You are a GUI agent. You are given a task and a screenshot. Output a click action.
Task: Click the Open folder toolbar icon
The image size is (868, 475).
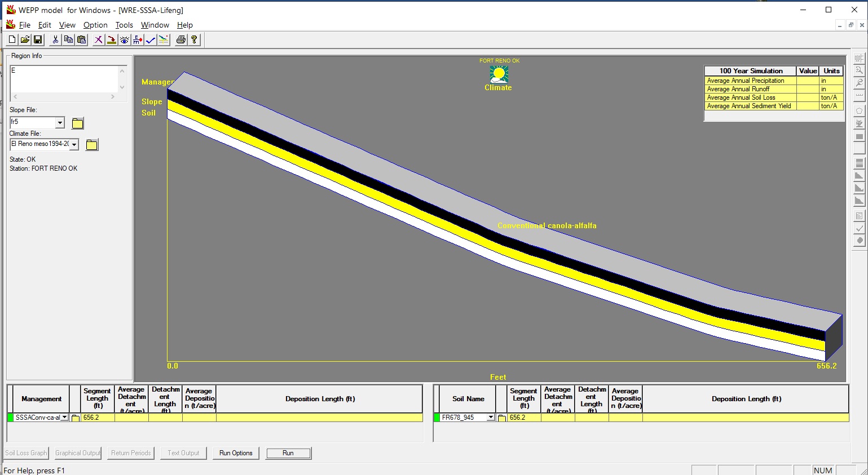coord(25,39)
